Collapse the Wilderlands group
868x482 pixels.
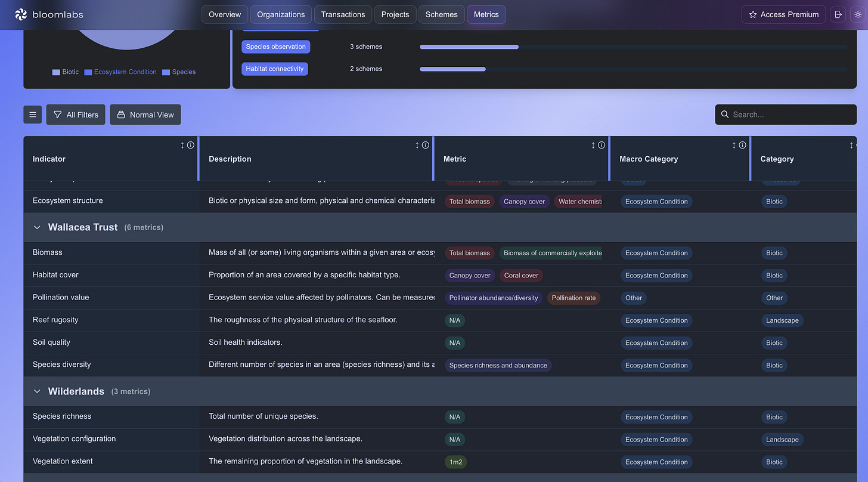pos(37,391)
